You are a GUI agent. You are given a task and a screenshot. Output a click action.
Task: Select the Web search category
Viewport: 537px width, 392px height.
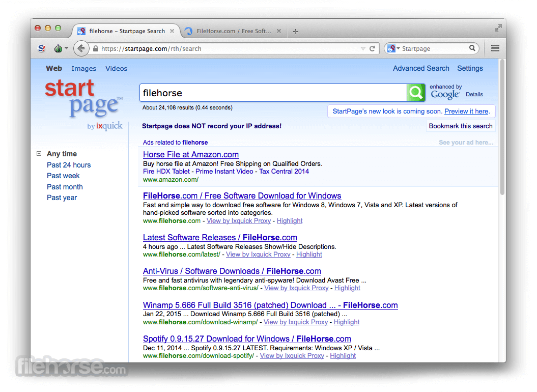(54, 68)
